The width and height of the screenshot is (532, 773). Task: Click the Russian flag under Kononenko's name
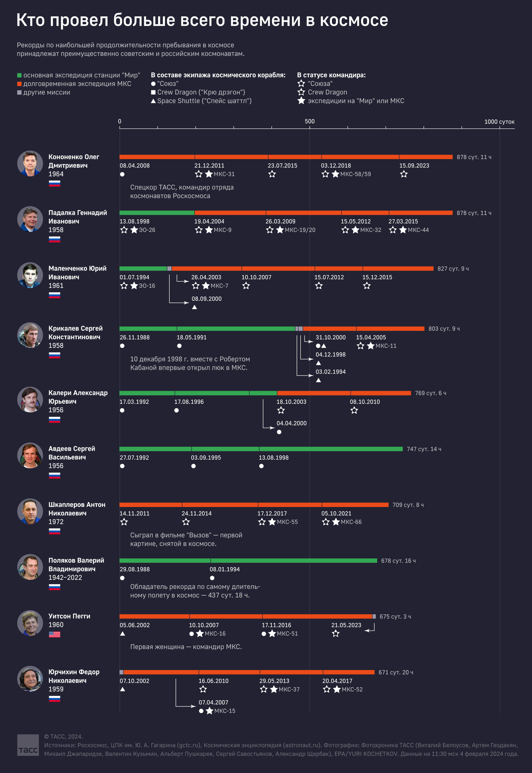[x=54, y=183]
